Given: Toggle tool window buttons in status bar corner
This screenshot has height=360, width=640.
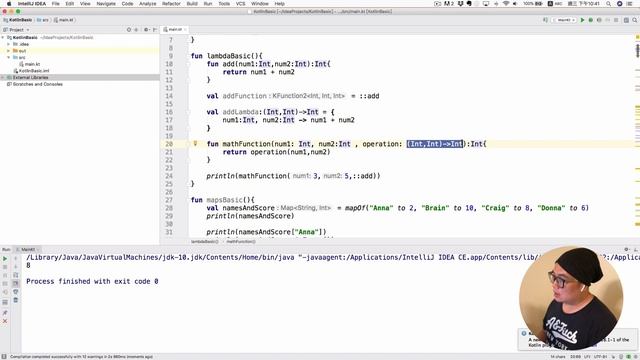Looking at the screenshot, I should (x=4, y=357).
